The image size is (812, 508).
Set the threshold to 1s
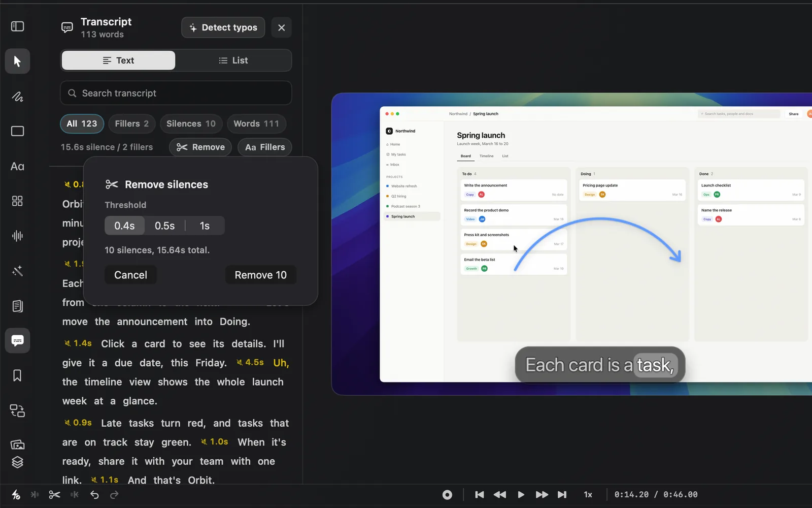pos(205,226)
